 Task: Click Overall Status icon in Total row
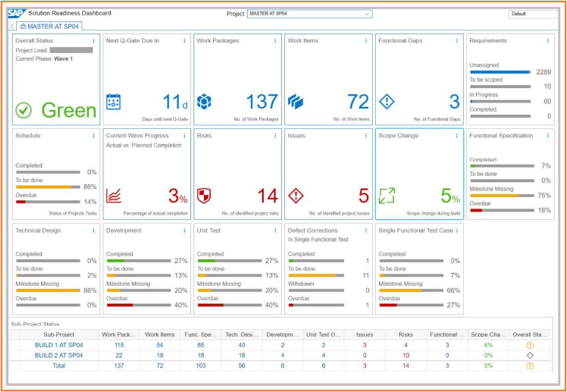pos(530,366)
